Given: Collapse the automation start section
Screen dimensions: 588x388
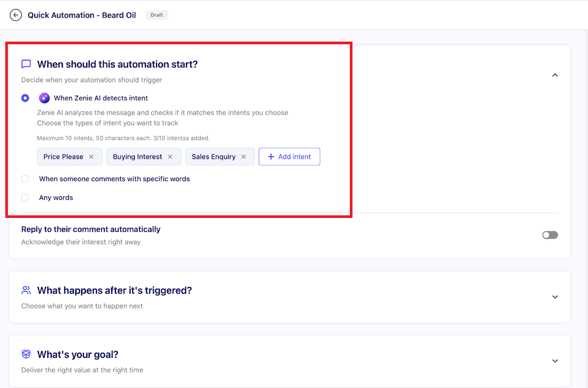Looking at the screenshot, I should pyautogui.click(x=555, y=75).
